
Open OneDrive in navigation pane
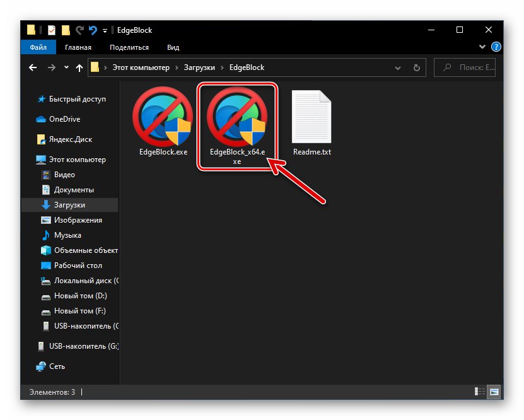pyautogui.click(x=59, y=119)
